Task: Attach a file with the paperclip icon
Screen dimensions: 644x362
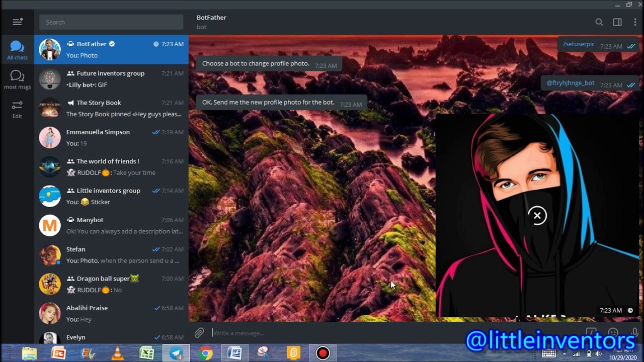Action: [199, 332]
